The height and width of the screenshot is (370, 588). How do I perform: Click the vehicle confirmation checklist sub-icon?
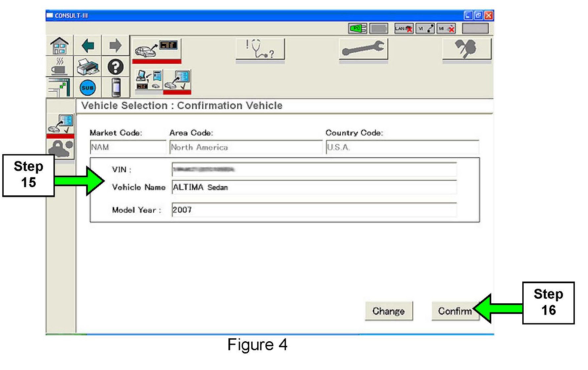pos(177,80)
